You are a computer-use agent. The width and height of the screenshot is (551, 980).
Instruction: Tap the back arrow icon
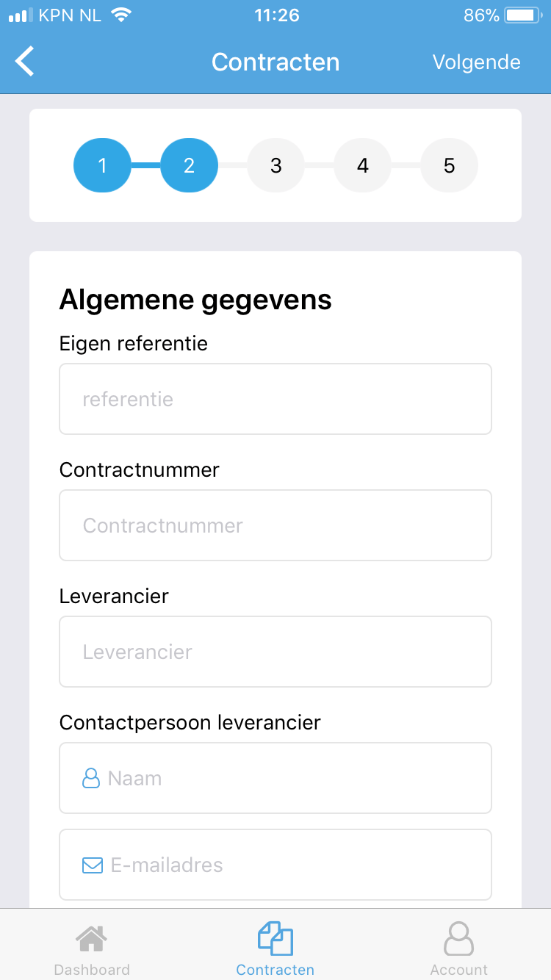point(25,62)
